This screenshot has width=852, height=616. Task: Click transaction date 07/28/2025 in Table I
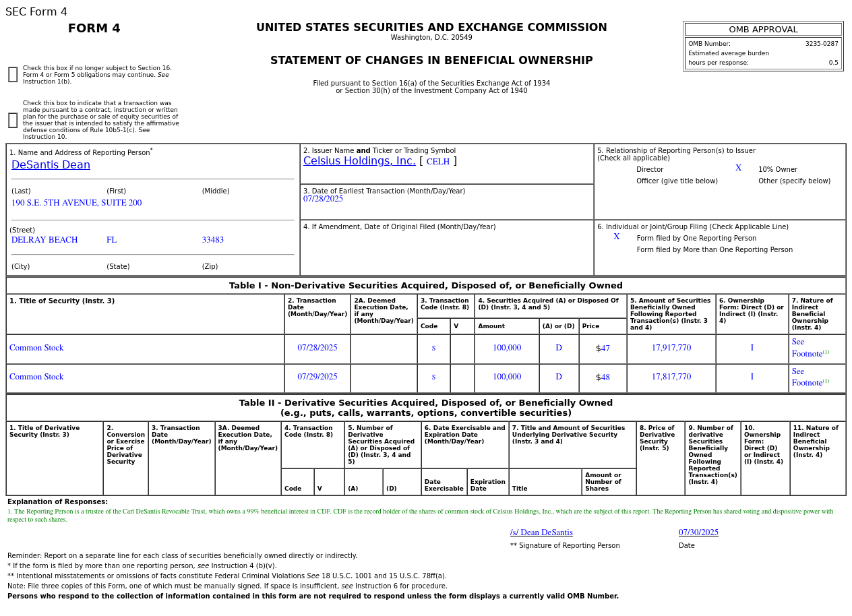point(317,348)
